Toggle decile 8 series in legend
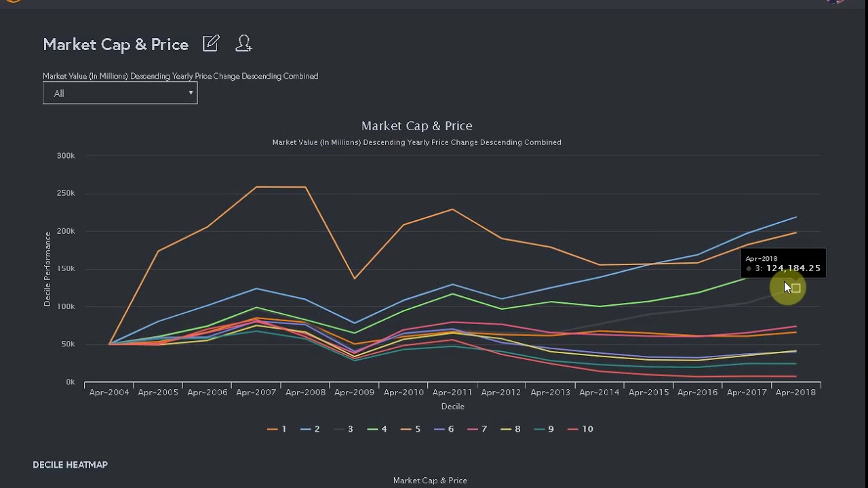 [x=510, y=429]
